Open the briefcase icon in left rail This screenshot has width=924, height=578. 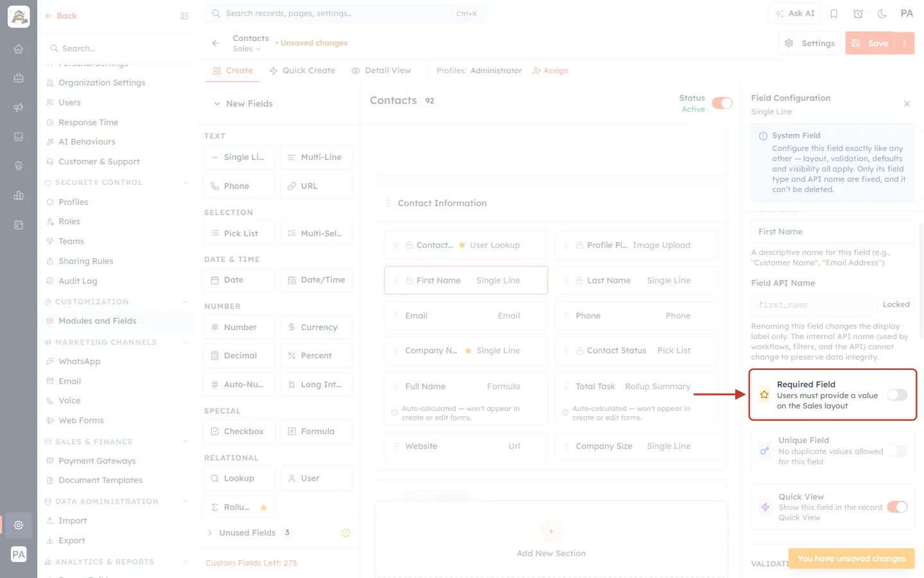click(19, 78)
